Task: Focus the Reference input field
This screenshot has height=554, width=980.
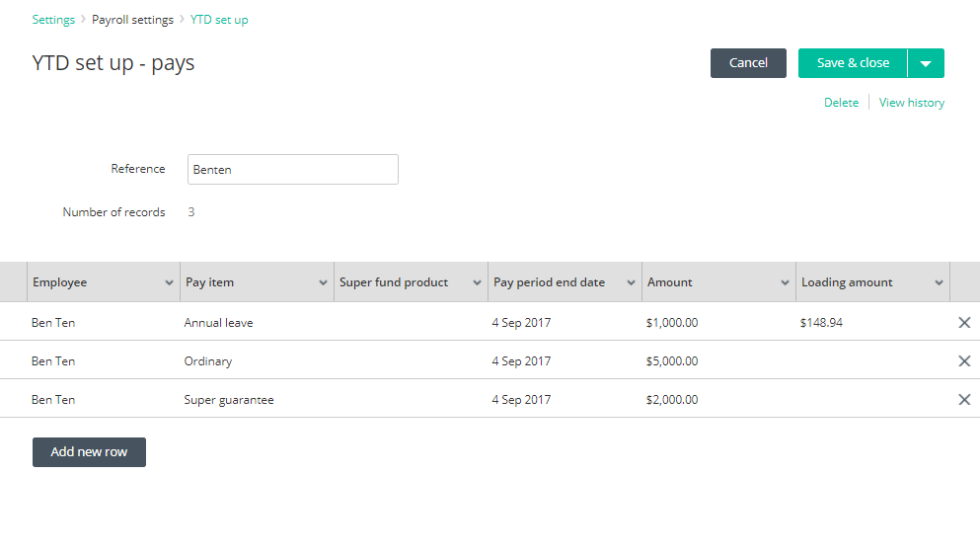Action: [292, 170]
